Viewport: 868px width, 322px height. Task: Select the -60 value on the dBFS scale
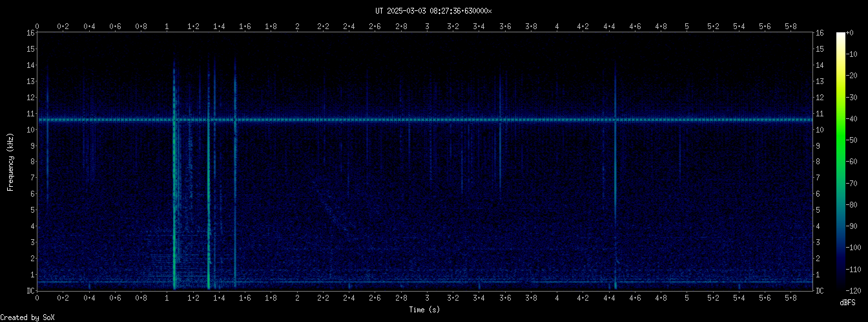pyautogui.click(x=853, y=162)
